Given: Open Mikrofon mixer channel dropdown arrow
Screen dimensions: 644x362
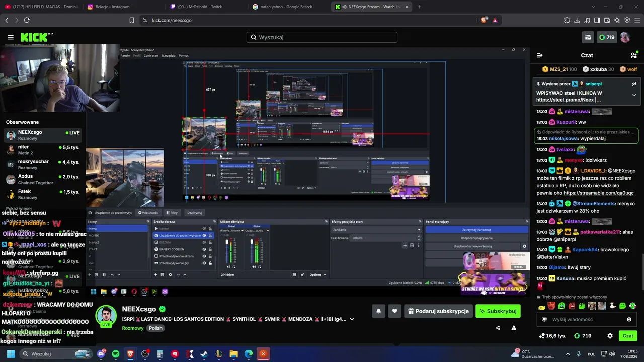Looking at the screenshot, I should (243, 230).
